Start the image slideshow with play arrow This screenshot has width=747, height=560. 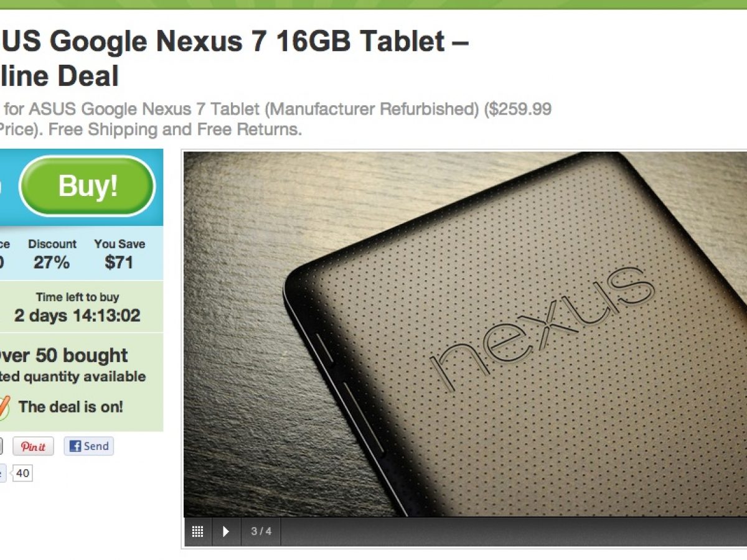(226, 531)
